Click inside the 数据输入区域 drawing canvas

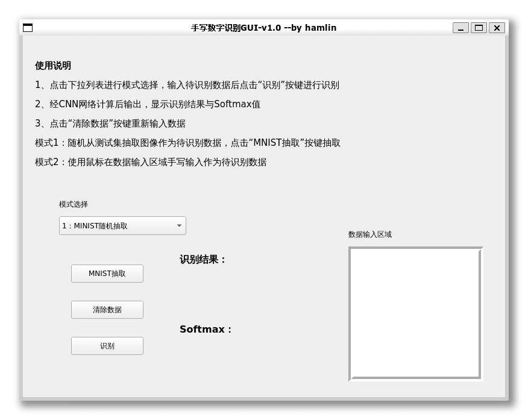[415, 313]
